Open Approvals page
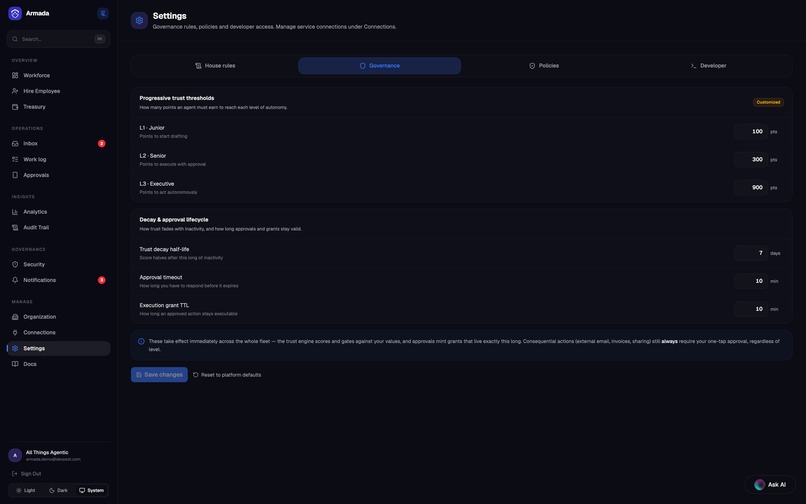Image resolution: width=806 pixels, height=504 pixels. click(x=59, y=175)
